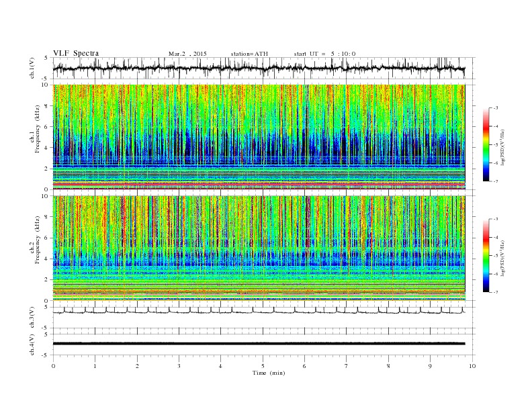532x411 pixels.
Task: Click the thick ch.4 signal band
Action: point(259,344)
